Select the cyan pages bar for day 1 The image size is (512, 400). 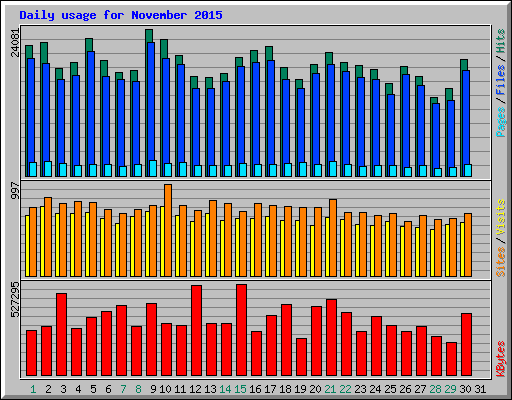pyautogui.click(x=33, y=169)
